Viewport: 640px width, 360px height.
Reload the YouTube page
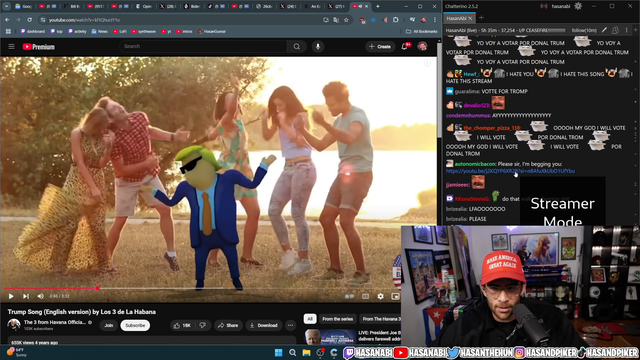click(29, 20)
